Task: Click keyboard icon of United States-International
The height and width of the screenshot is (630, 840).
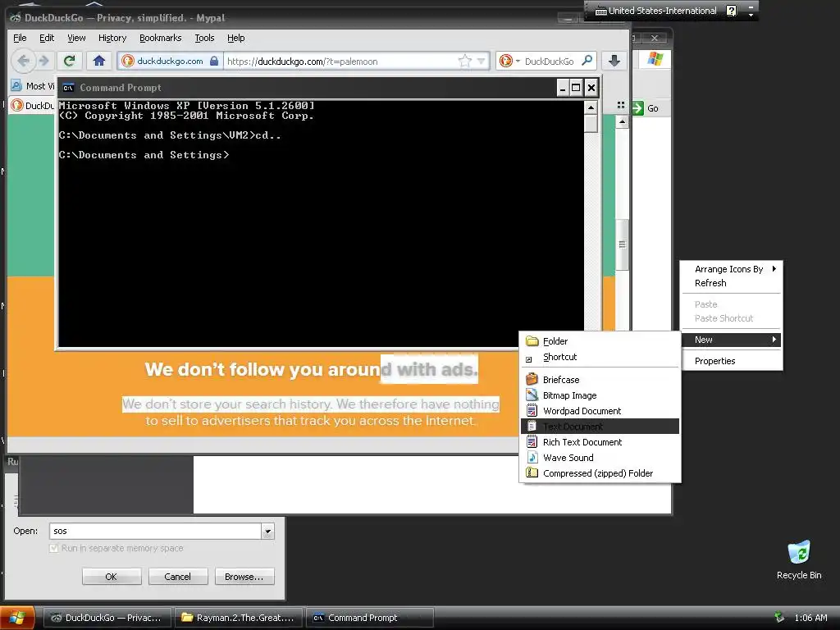Action: [601, 11]
